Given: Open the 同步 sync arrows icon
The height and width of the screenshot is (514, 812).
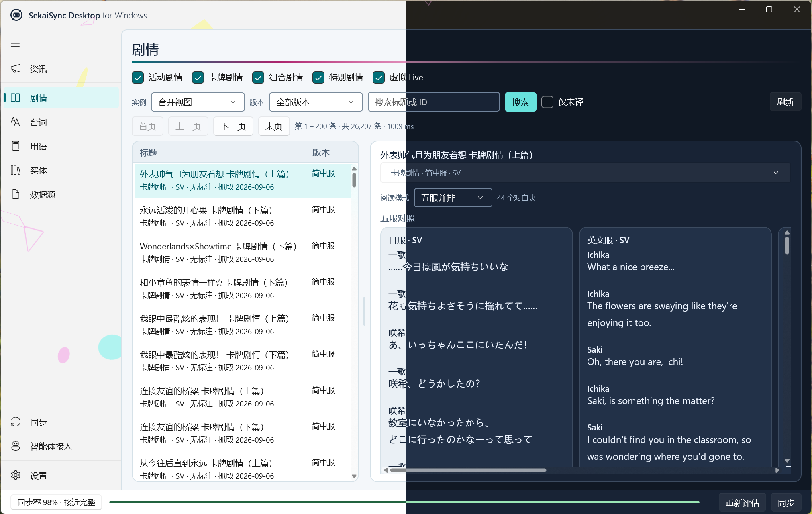Looking at the screenshot, I should point(16,422).
